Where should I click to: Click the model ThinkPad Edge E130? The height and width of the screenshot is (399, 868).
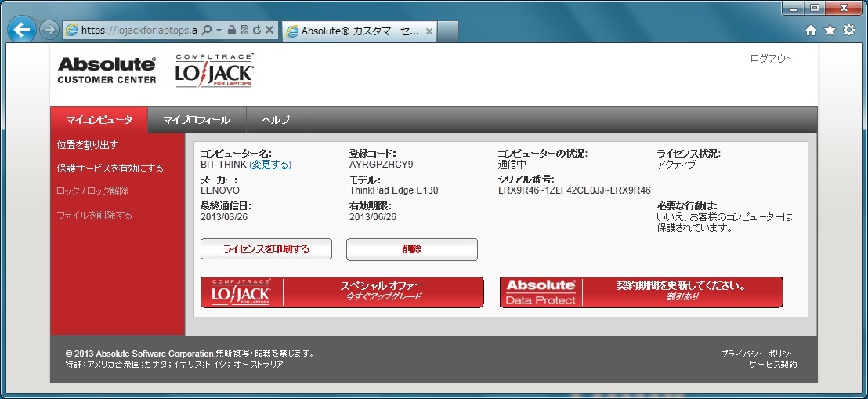[393, 190]
